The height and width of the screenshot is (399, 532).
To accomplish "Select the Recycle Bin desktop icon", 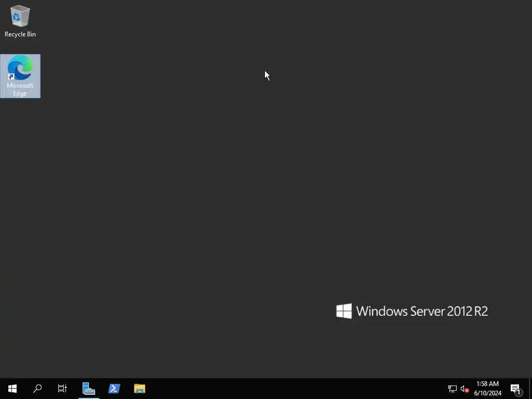I will point(20,21).
